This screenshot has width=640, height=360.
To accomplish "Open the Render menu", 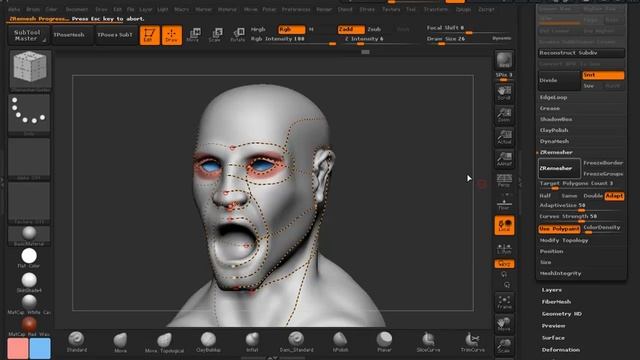I will (324, 9).
